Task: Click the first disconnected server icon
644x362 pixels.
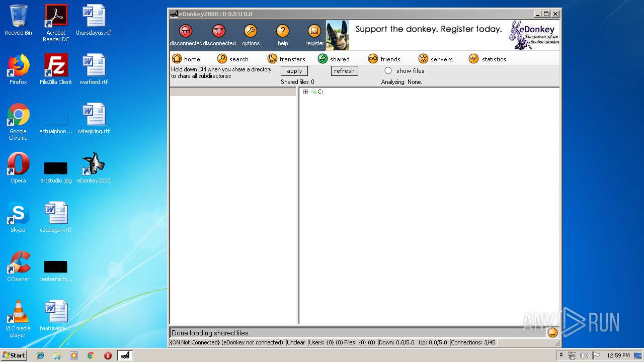Action: pos(186,31)
